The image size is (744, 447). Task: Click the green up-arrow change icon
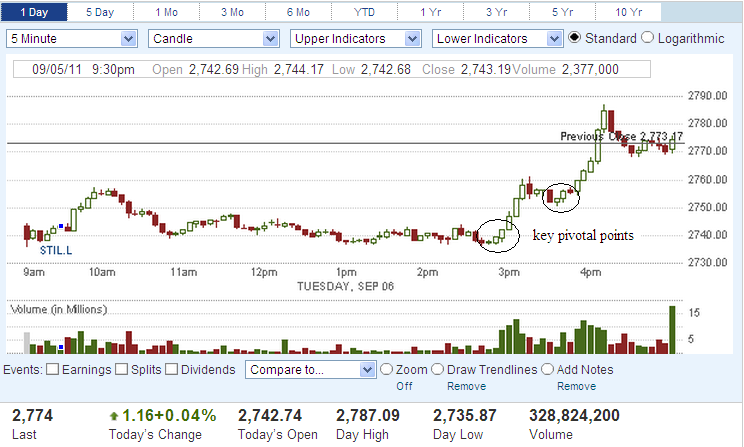(114, 414)
